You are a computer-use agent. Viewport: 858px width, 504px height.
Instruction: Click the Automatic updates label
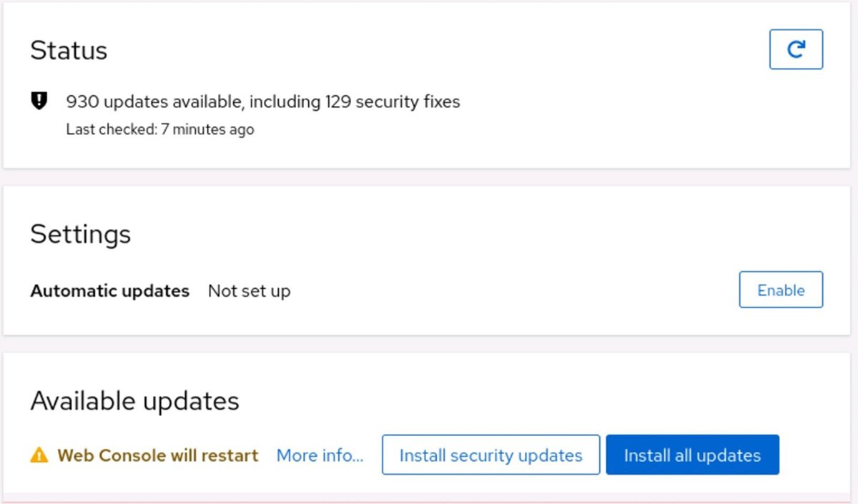[109, 291]
